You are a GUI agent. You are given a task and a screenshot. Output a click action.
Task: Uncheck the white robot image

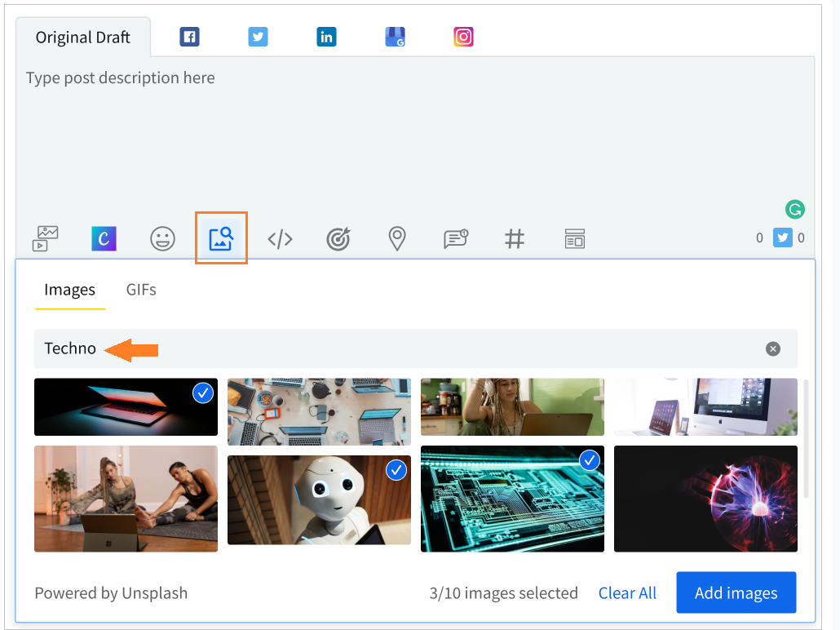[x=396, y=469]
